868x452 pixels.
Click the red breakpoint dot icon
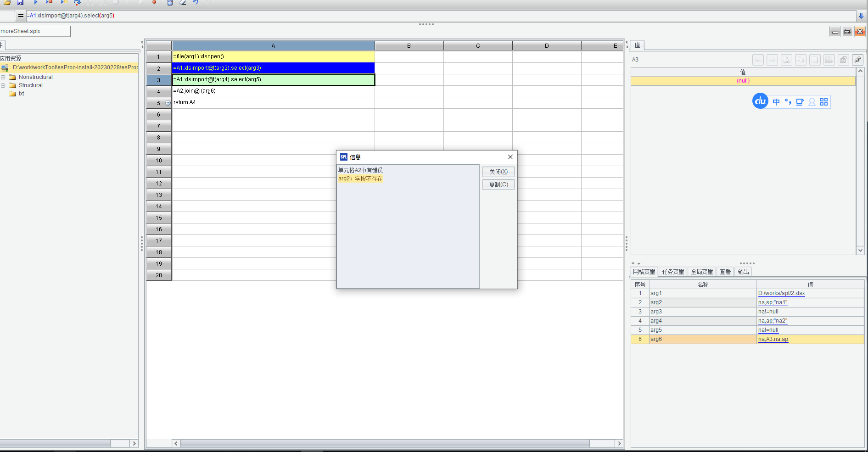click(154, 2)
